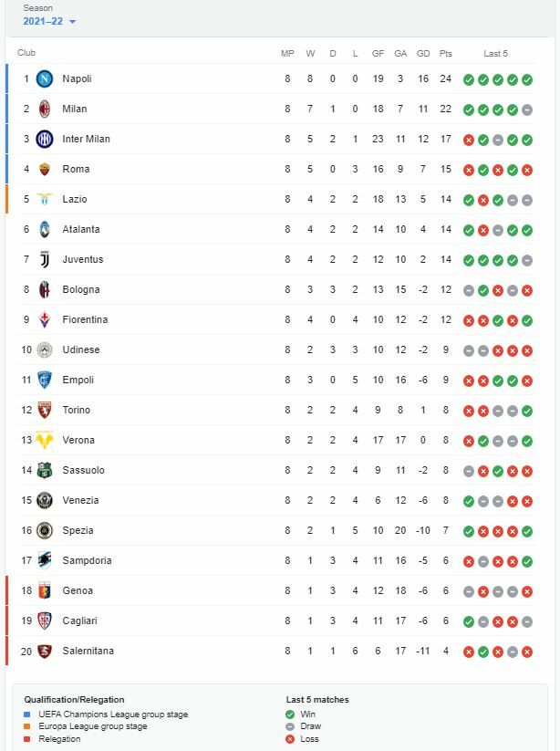
Task: Click the Sampdoria club crest icon
Action: point(45,560)
